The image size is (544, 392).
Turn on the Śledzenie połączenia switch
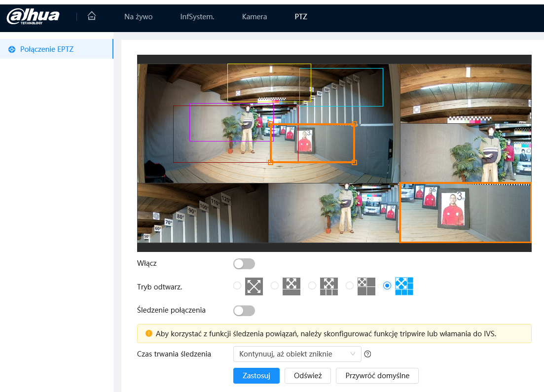(x=244, y=311)
